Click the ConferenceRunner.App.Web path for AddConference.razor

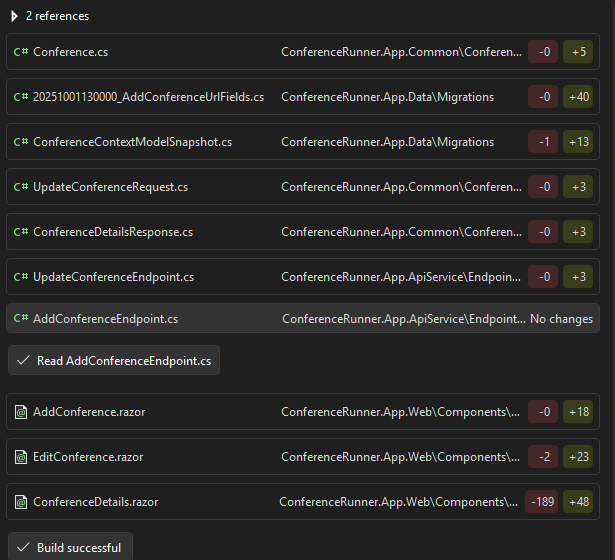tap(400, 412)
